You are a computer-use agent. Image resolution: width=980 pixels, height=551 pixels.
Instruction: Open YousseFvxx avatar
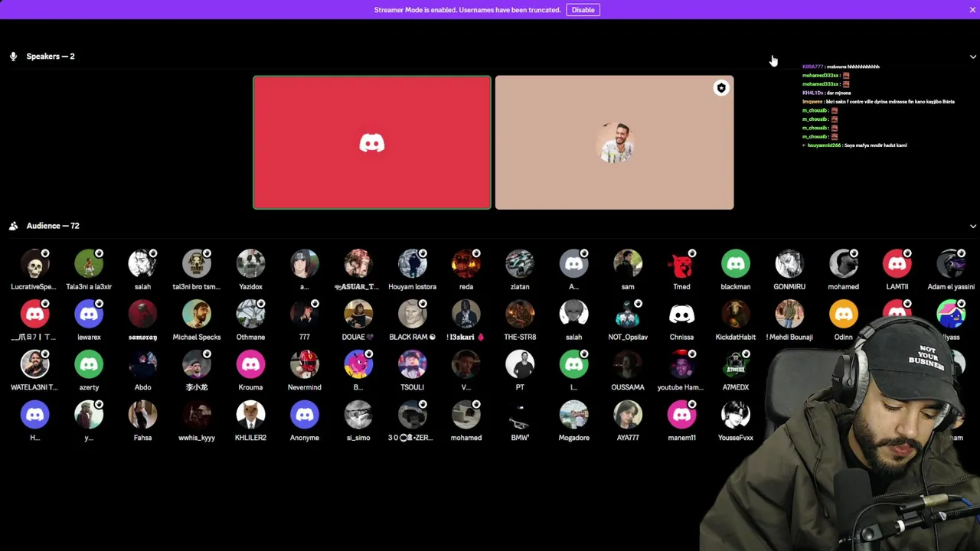click(x=736, y=416)
